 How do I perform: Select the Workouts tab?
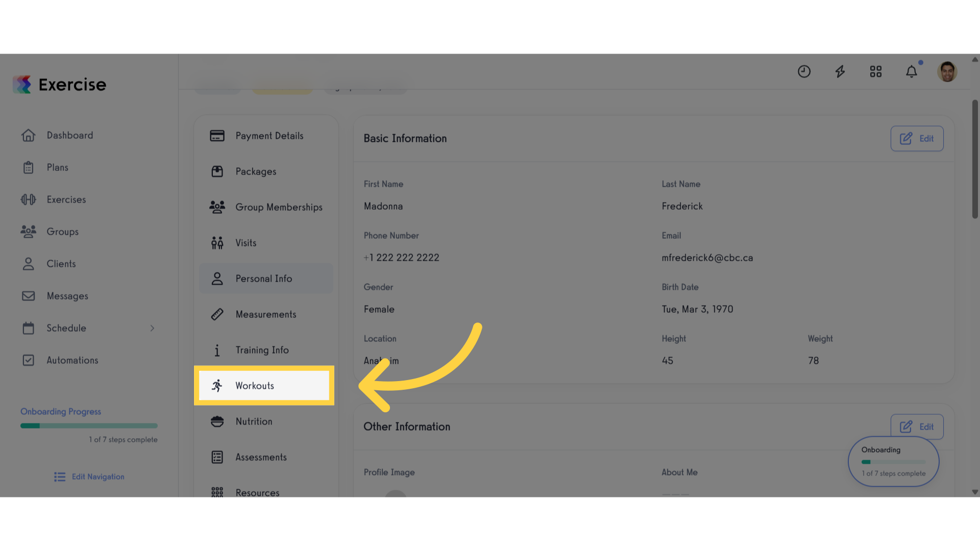(x=264, y=386)
